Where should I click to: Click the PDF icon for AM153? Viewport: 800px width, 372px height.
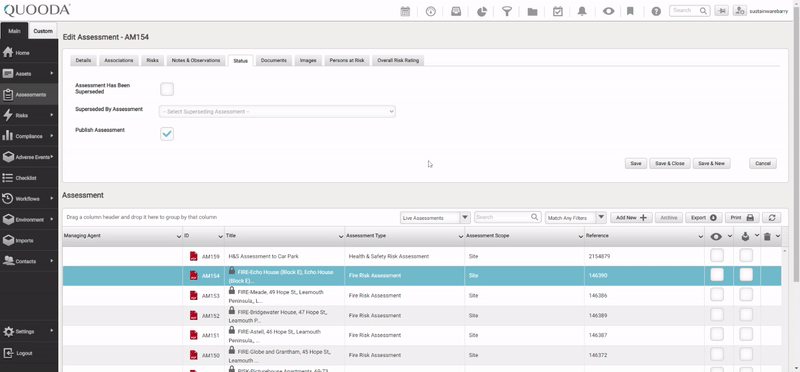click(193, 295)
